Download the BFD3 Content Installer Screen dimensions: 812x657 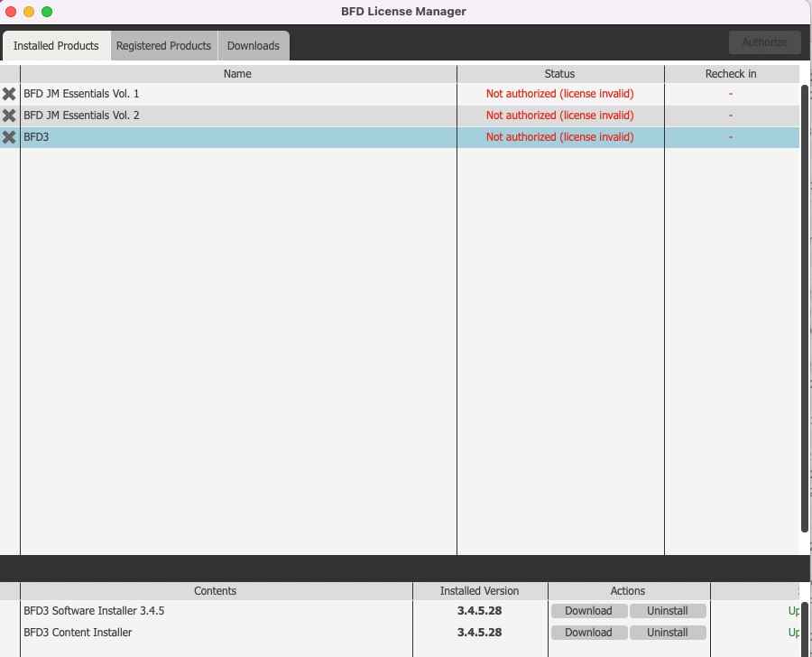coord(588,633)
